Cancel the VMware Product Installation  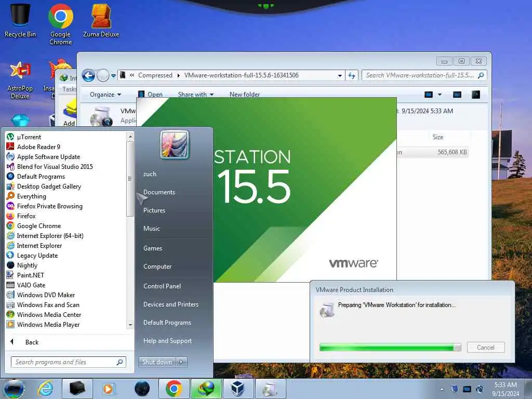pos(486,348)
